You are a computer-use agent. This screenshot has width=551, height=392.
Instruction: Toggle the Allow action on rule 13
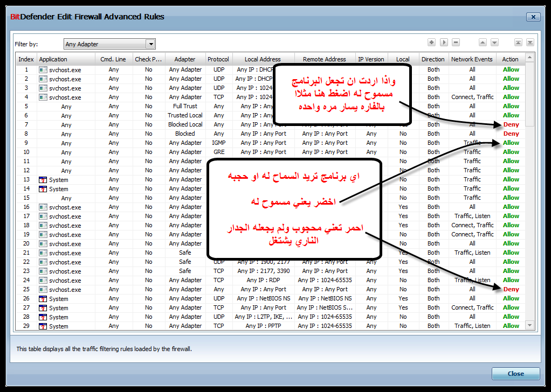[x=511, y=180]
